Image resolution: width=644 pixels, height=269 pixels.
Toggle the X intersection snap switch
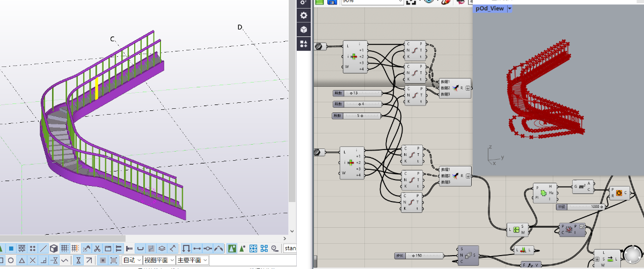pos(33,260)
